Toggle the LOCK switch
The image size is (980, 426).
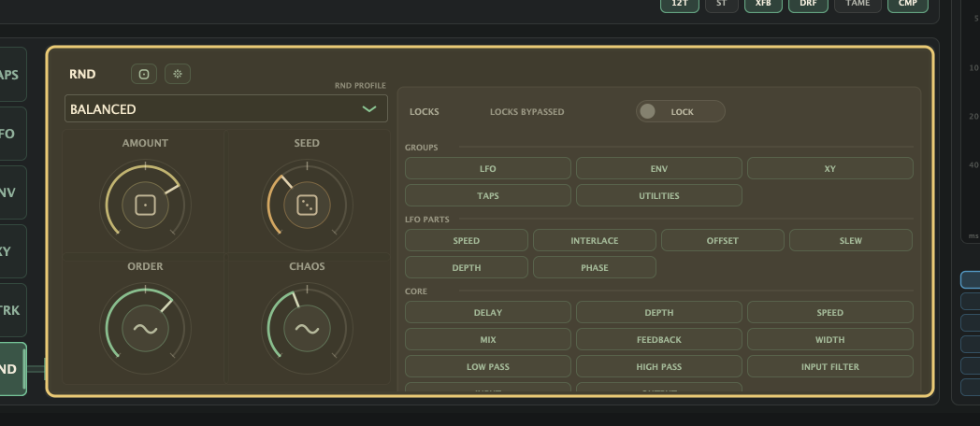[x=681, y=111]
